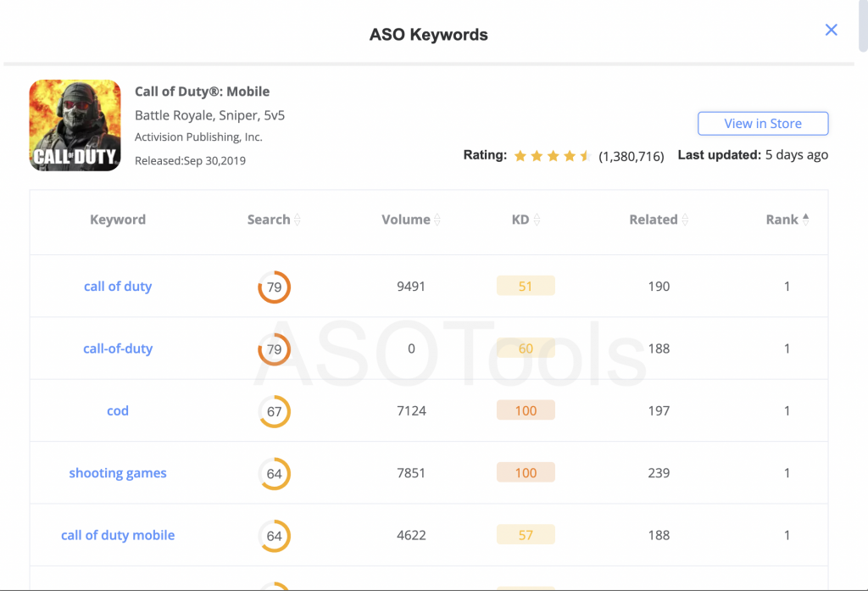Screen dimensions: 868x591
Task: Click 'Last updated: 5 days ago' text
Action: 753,155
